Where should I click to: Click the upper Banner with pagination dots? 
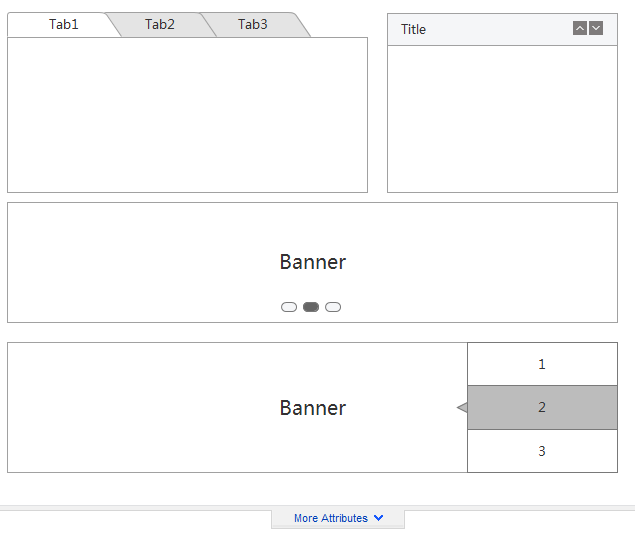point(313,262)
